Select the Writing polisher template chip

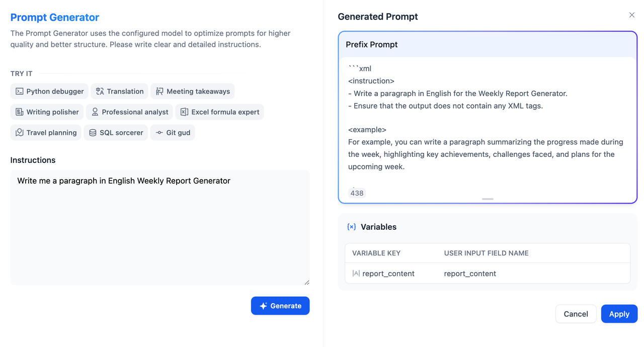[47, 112]
